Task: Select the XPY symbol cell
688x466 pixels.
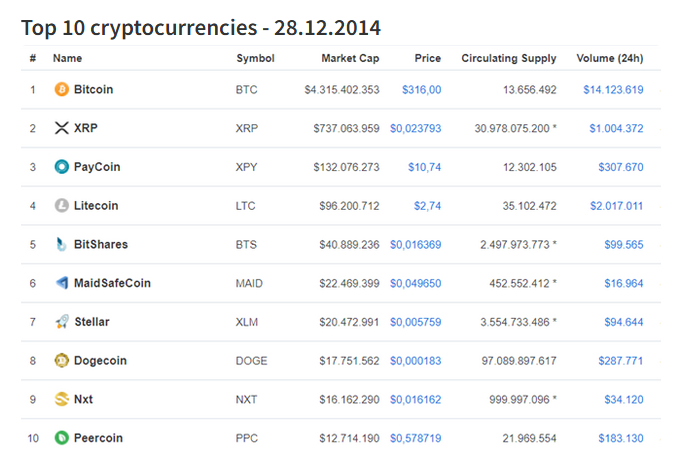Action: click(247, 167)
